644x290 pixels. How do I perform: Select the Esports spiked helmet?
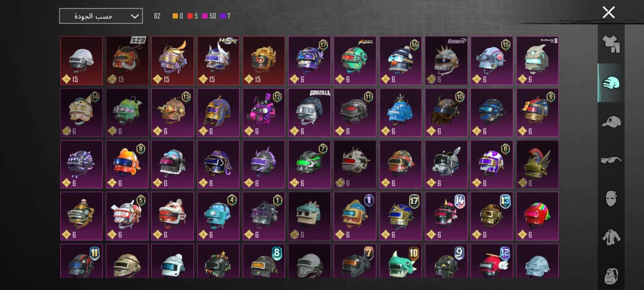tap(447, 61)
